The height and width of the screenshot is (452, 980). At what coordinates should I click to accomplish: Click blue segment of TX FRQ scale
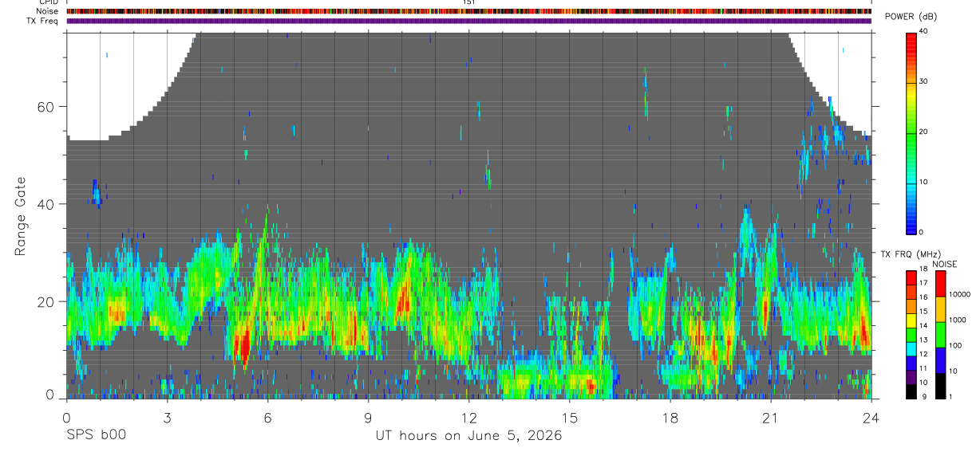(x=911, y=363)
